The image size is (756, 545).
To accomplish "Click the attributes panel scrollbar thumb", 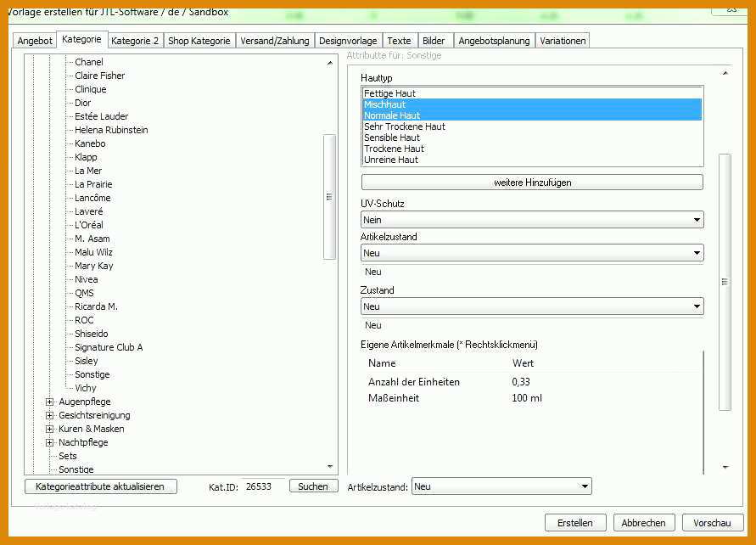I will click(x=725, y=282).
